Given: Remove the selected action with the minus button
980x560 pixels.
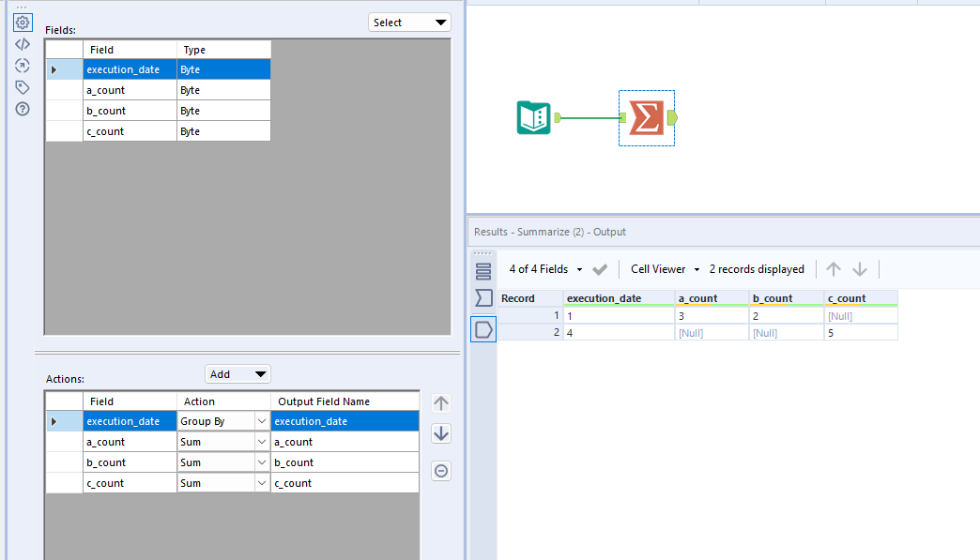Looking at the screenshot, I should [440, 470].
